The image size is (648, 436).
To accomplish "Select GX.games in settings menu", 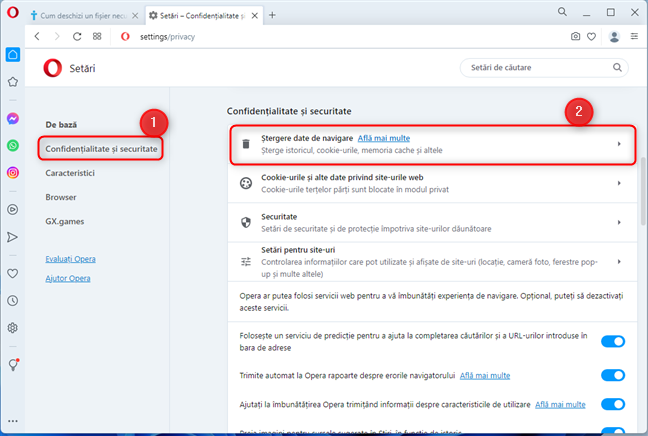I will click(64, 222).
